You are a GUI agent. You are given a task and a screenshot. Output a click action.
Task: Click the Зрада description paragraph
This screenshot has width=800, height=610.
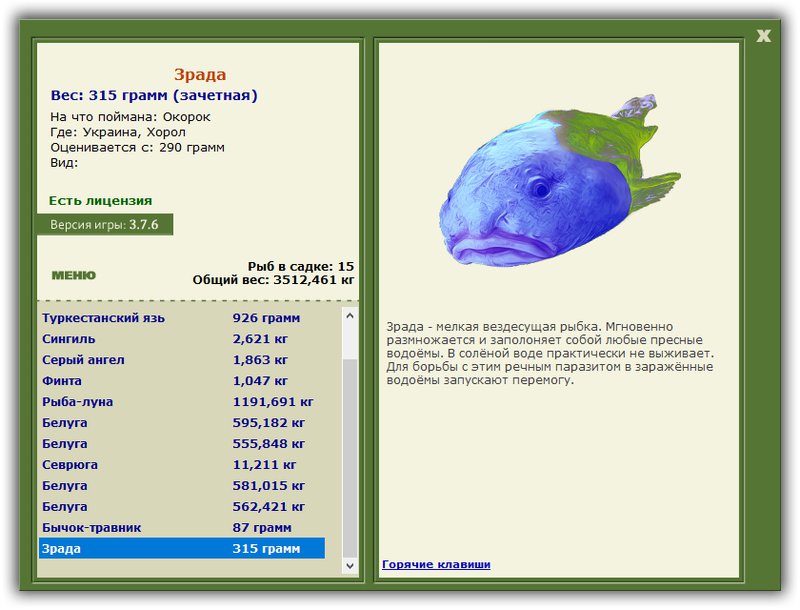coord(550,353)
